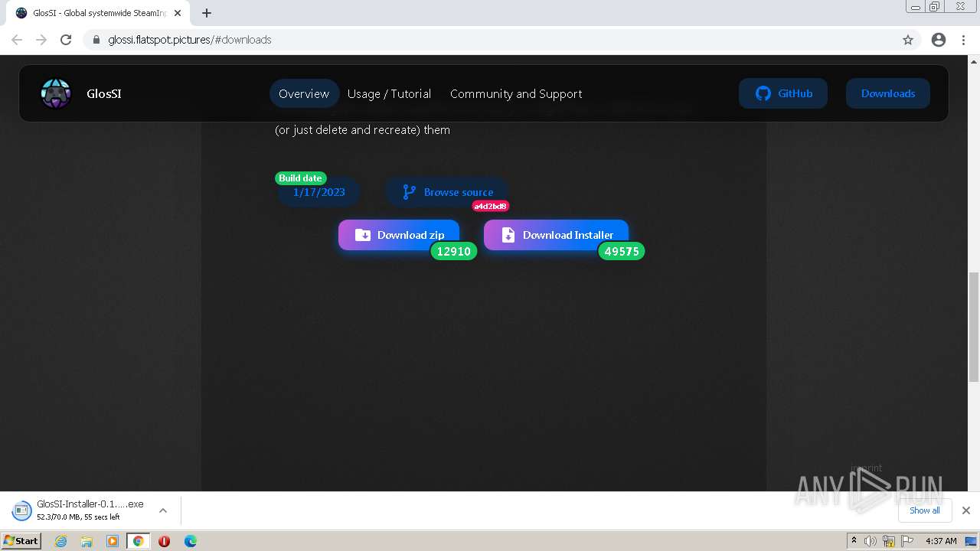Click the page vertical scrollbar thumb
Viewport: 980px width, 551px height.
(x=974, y=326)
